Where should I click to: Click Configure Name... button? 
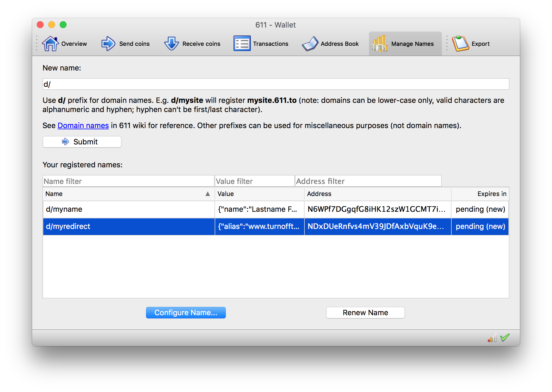pyautogui.click(x=186, y=313)
